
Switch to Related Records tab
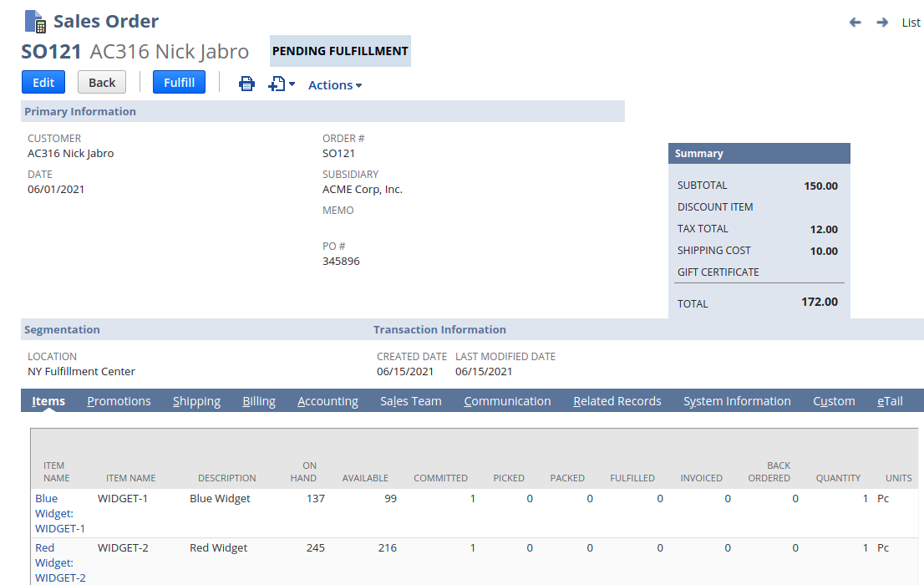pos(617,401)
